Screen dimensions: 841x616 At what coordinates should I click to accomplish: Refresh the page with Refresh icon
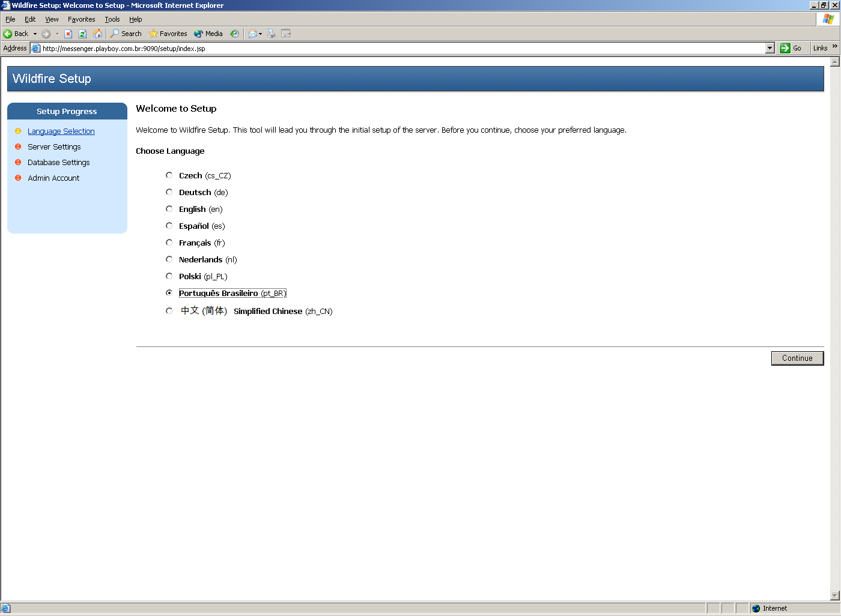pos(83,34)
